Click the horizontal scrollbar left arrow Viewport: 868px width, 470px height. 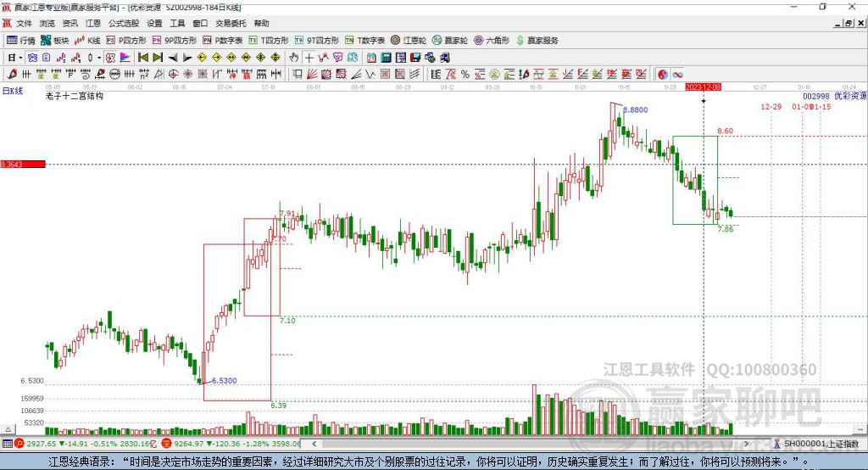click(314, 444)
